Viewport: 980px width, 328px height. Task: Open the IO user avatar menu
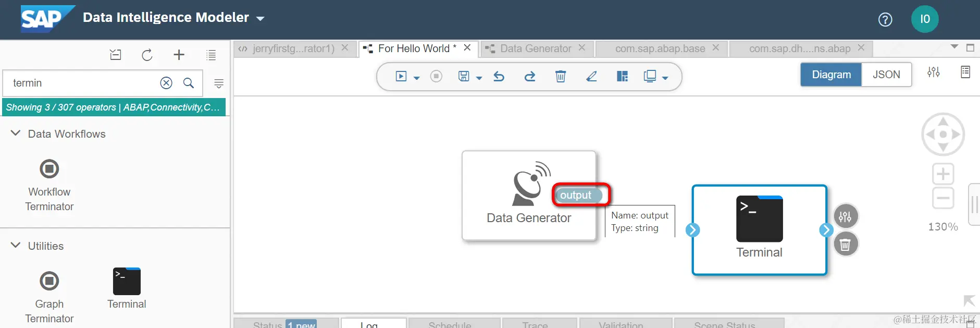925,19
